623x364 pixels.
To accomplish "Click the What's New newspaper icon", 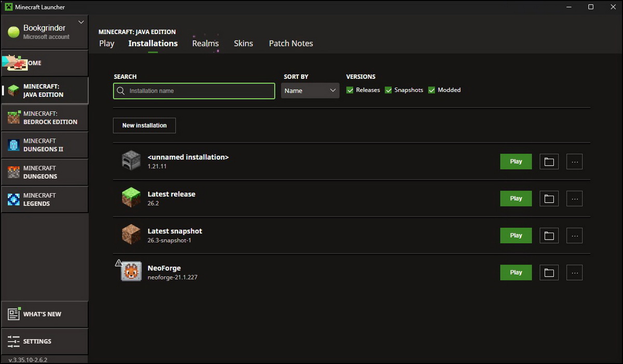I will click(13, 314).
